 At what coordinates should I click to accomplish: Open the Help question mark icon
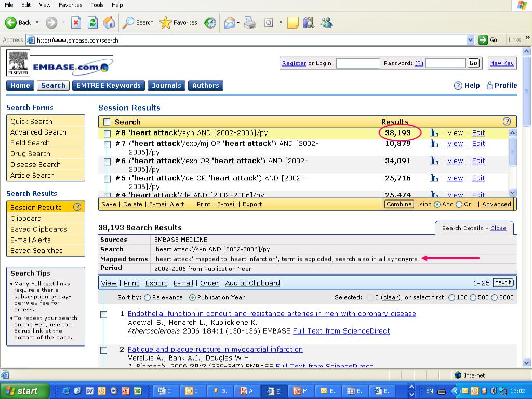click(458, 86)
